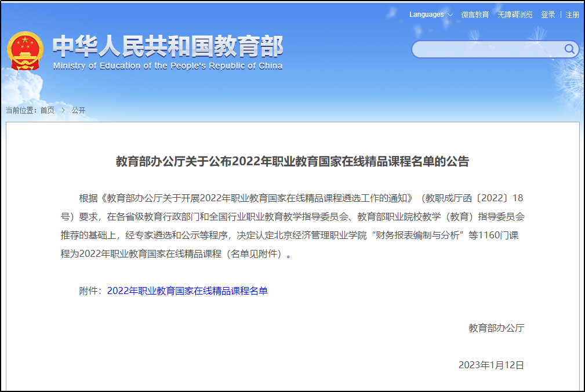Click the magnifier search icon
The width and height of the screenshot is (585, 392).
(569, 49)
